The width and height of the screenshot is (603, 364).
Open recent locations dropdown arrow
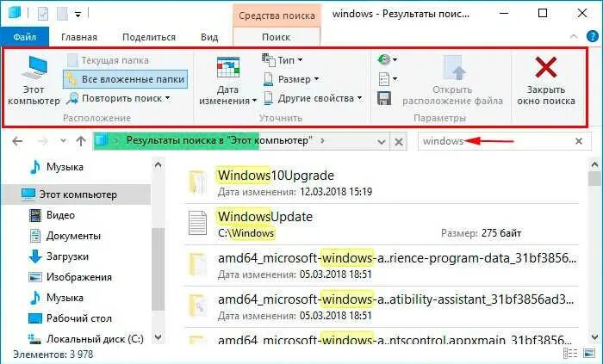coord(64,141)
